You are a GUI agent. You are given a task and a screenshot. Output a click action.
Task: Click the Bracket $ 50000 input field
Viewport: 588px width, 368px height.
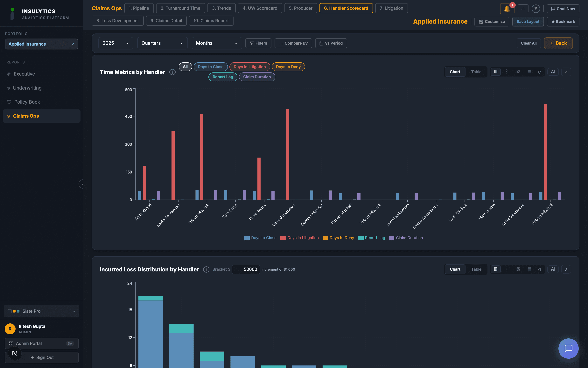coord(246,269)
